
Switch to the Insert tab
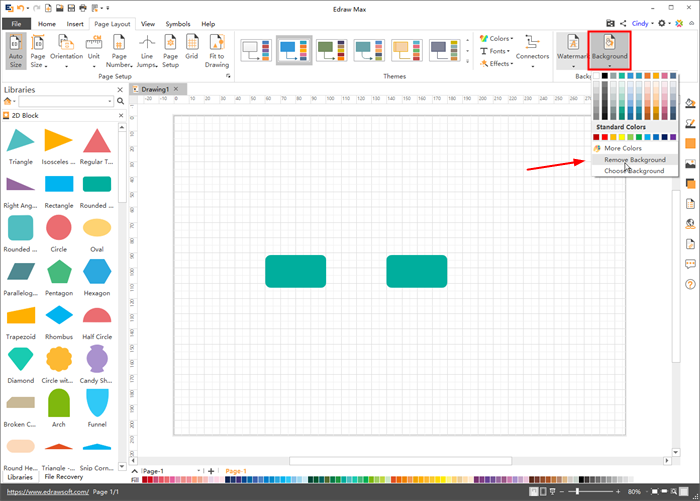coord(75,24)
